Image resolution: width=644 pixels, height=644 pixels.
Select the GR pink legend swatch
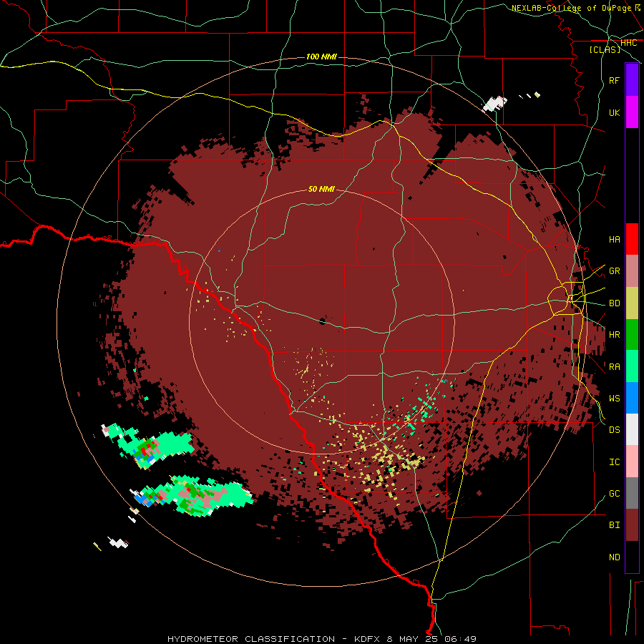[632, 271]
